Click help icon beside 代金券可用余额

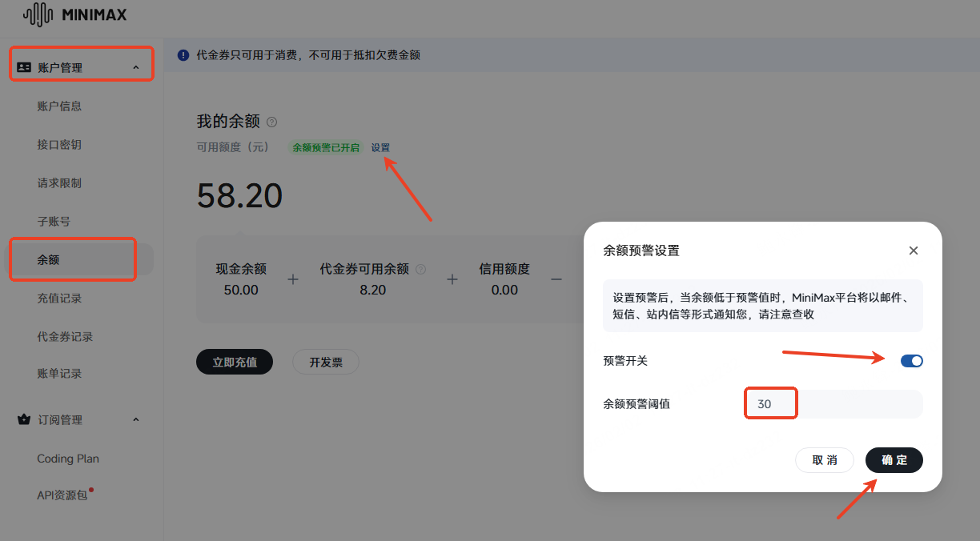pos(420,270)
